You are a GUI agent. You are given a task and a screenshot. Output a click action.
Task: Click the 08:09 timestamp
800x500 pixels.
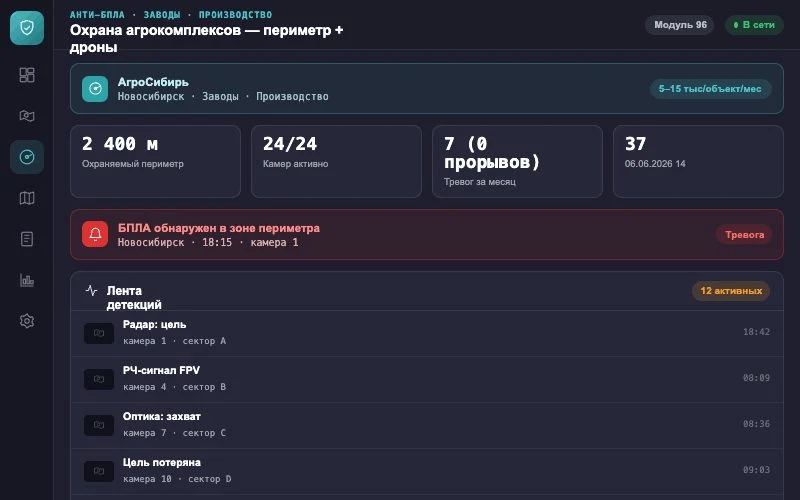[756, 378]
